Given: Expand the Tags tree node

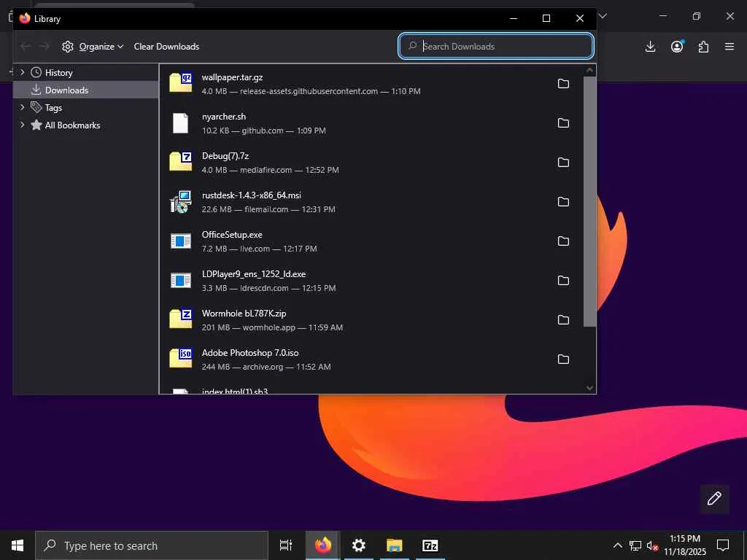Looking at the screenshot, I should click(23, 107).
